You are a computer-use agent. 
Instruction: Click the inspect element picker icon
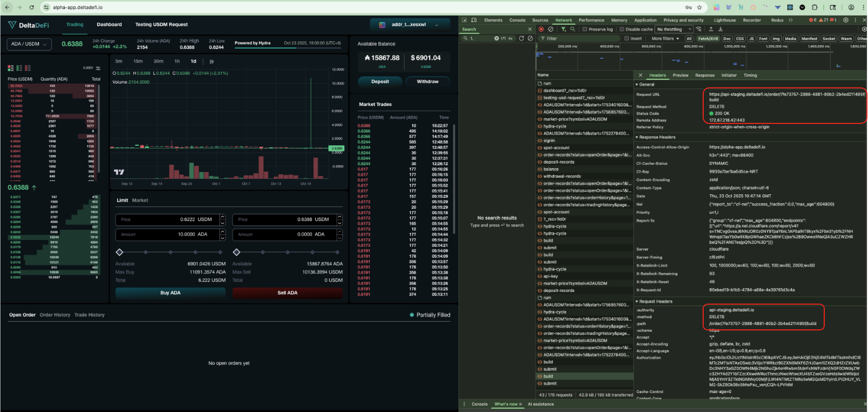click(464, 20)
